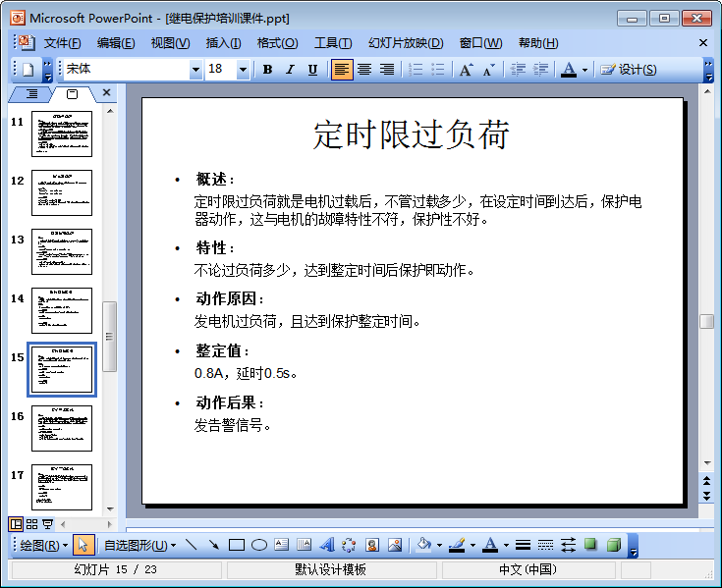This screenshot has height=588, width=722.
Task: Open the 幻灯片放映 (Slide Show) menu
Action: [406, 43]
